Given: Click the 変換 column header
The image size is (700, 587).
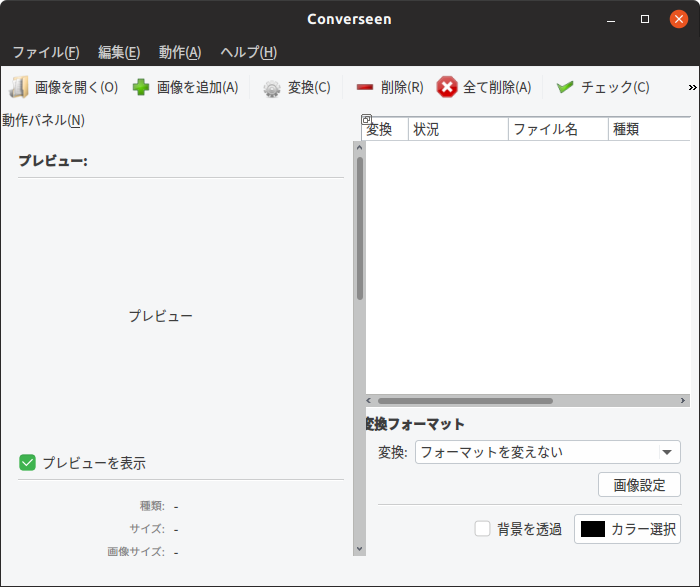Looking at the screenshot, I should click(385, 129).
